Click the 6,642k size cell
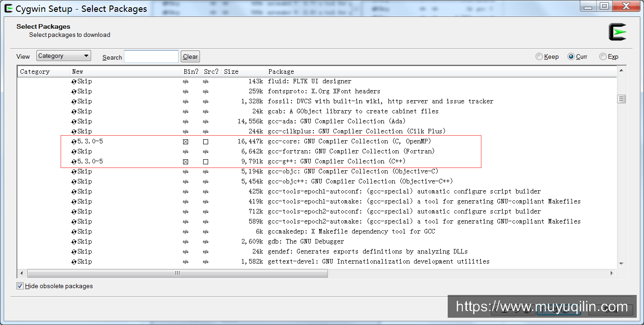Image resolution: width=644 pixels, height=325 pixels. [252, 152]
